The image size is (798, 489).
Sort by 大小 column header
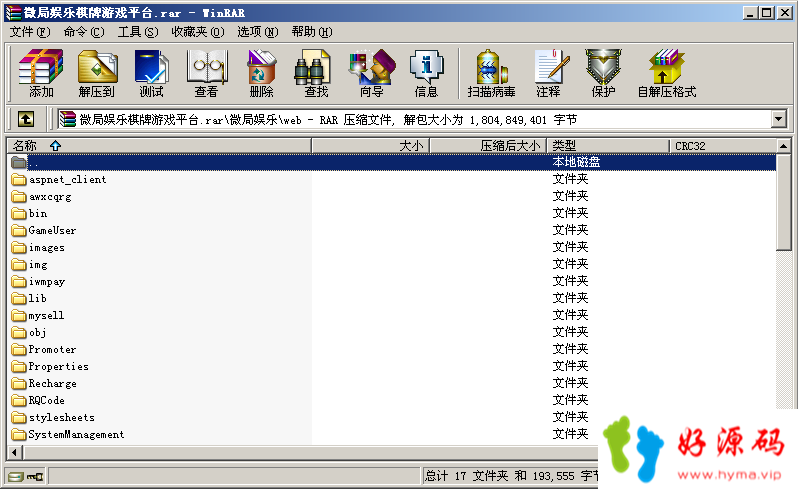(x=370, y=146)
